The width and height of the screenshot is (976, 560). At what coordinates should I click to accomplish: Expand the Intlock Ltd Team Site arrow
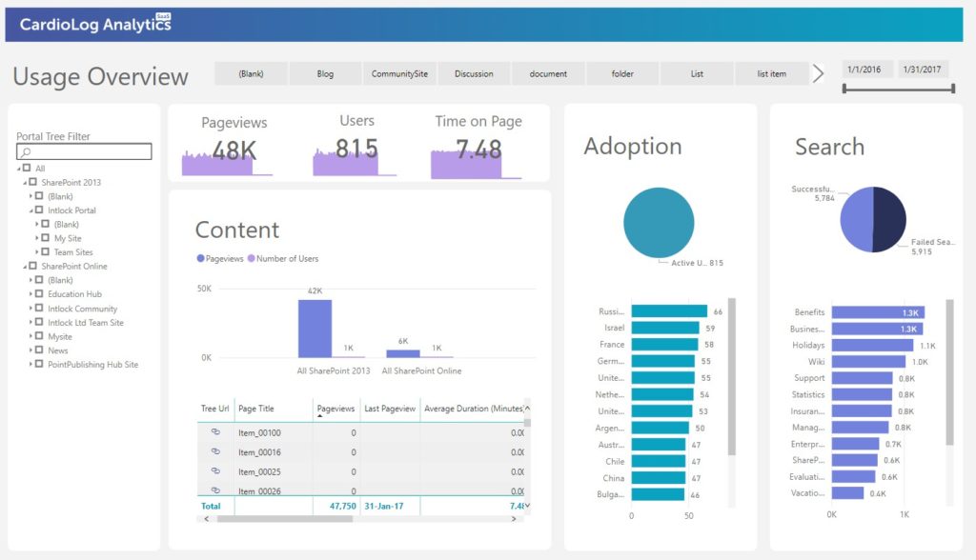[x=30, y=322]
